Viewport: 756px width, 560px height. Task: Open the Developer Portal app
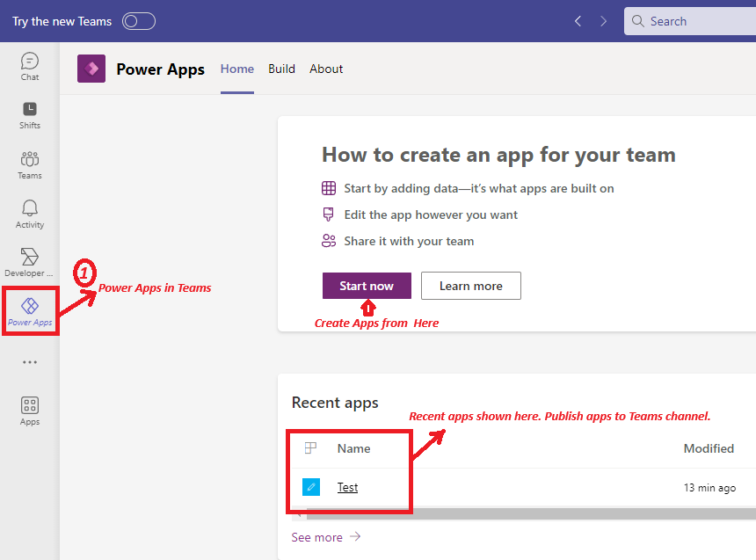(x=29, y=263)
